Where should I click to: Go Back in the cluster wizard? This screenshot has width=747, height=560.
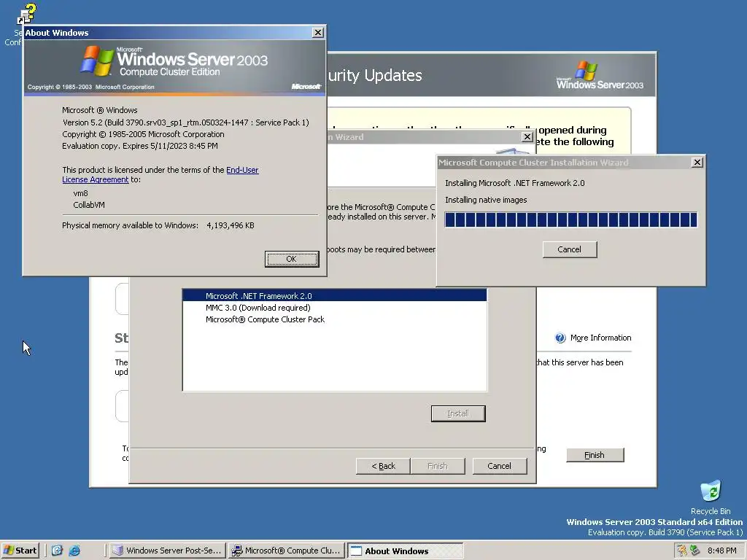[x=383, y=466]
